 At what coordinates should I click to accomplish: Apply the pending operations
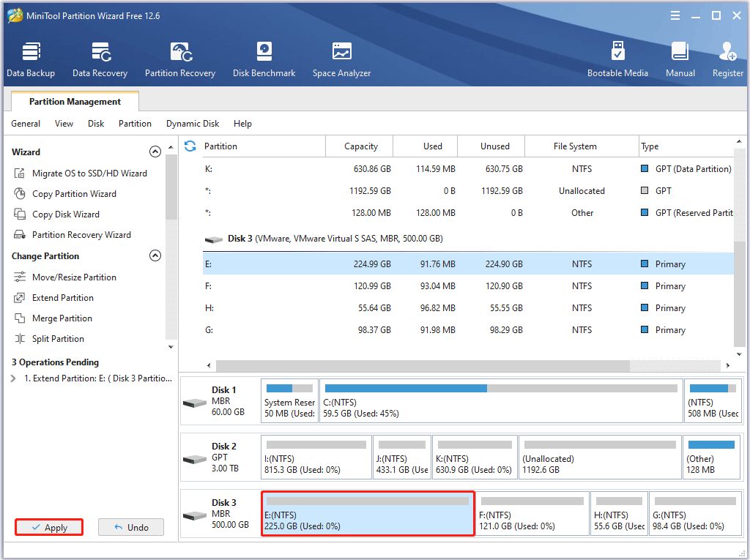coord(49,528)
